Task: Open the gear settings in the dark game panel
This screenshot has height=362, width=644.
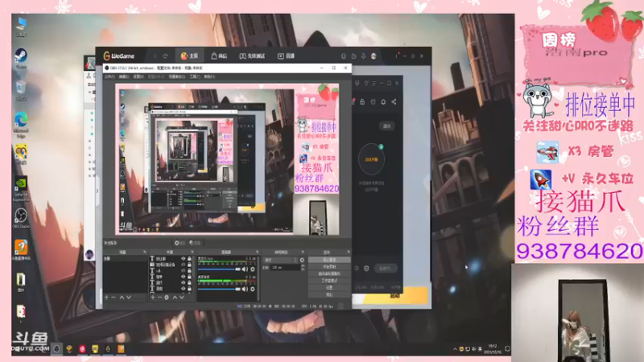Action: pyautogui.click(x=366, y=269)
